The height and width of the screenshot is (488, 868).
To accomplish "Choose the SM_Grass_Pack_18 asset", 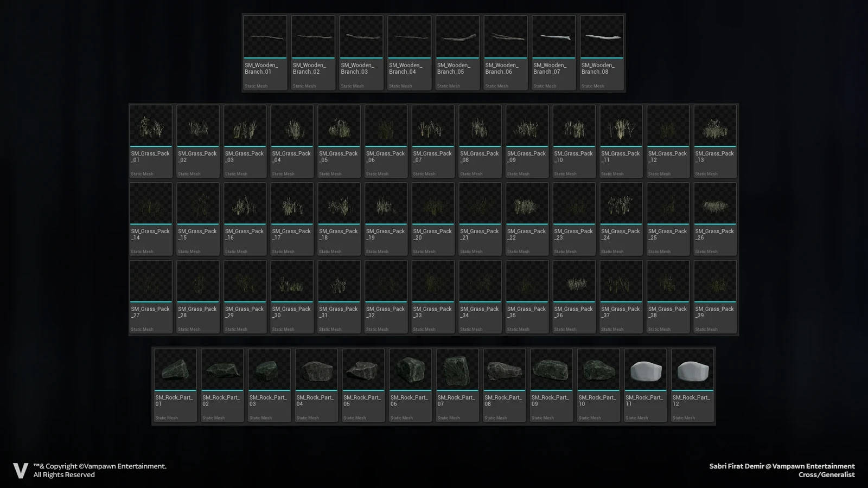I will tap(339, 219).
